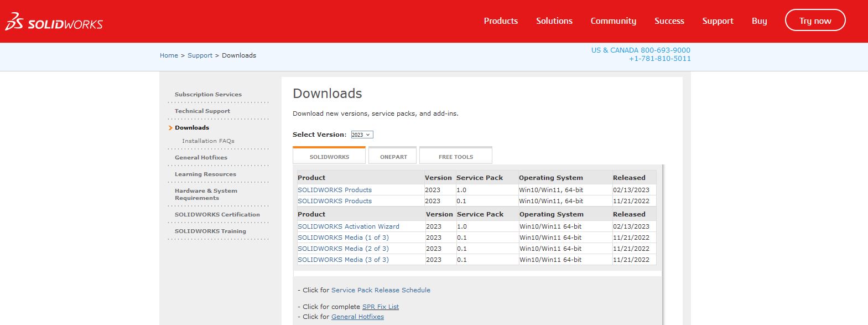Open the Buy menu item
The image size is (868, 325).
coord(759,21)
